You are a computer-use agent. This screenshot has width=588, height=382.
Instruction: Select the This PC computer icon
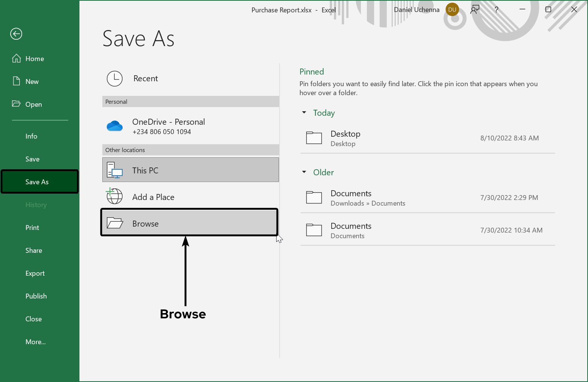tap(115, 170)
